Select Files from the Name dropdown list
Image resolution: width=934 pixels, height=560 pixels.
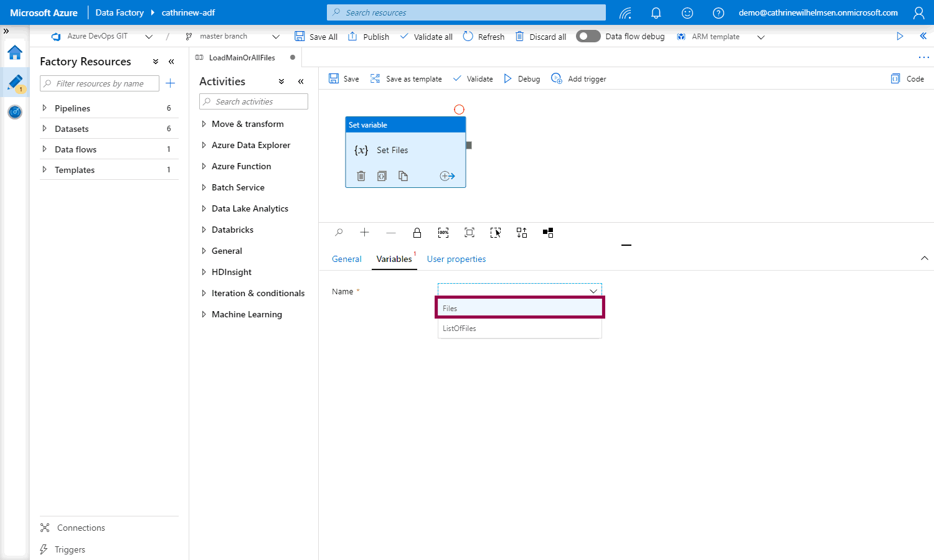click(519, 308)
